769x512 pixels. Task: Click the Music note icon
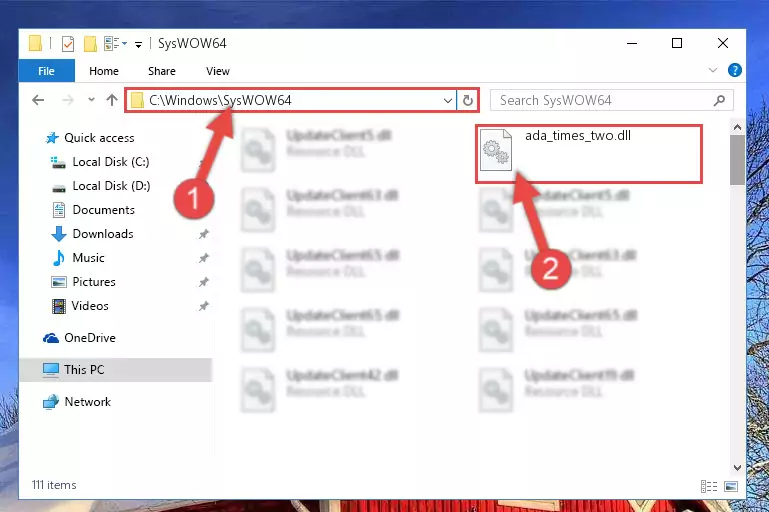[x=59, y=258]
